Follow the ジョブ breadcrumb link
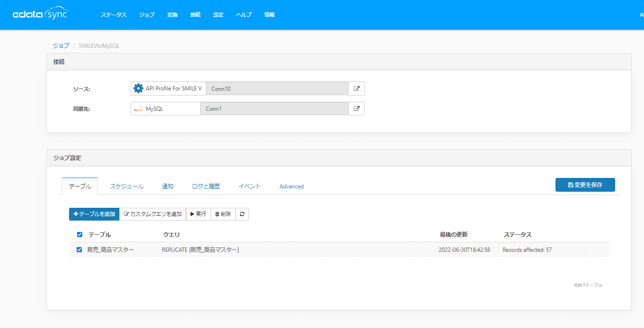This screenshot has height=328, width=644. (x=61, y=46)
